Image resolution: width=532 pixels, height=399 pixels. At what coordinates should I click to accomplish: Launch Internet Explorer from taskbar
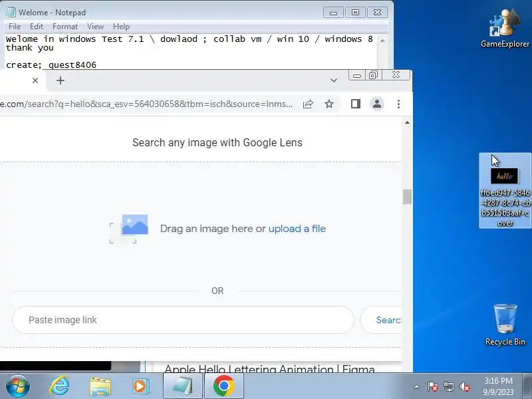click(x=59, y=386)
